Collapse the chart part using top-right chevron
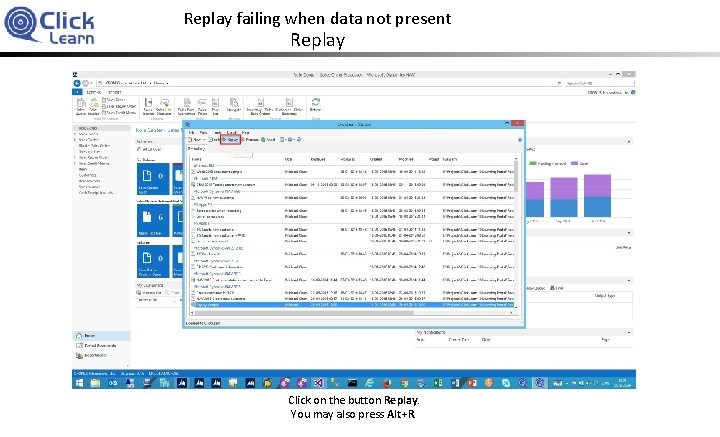Screen dimensions: 720x437 (629, 142)
